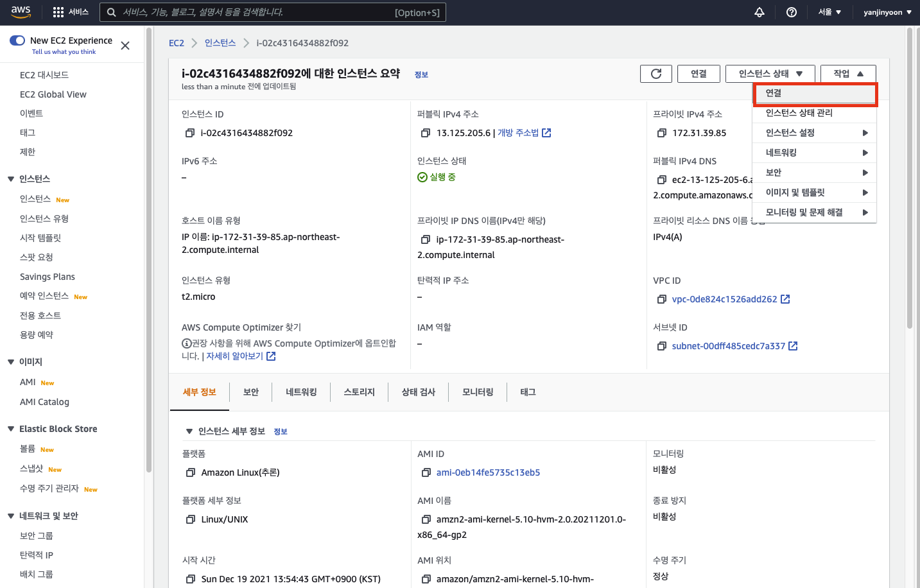Open VPC external link icon
This screenshot has width=920, height=588.
click(x=785, y=299)
